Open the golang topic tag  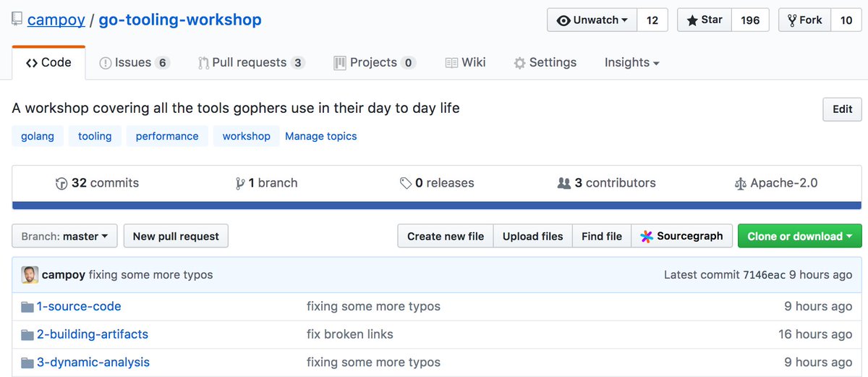pyautogui.click(x=38, y=136)
